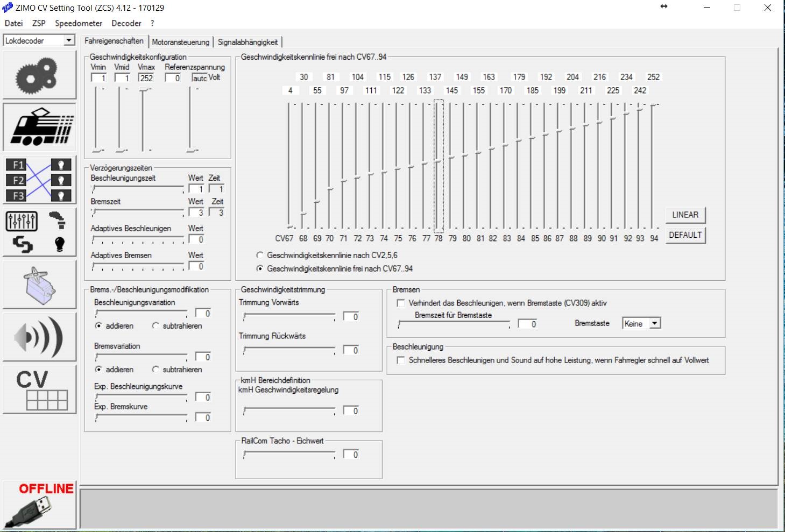
Task: Open the Speedometer menu
Action: pos(79,23)
